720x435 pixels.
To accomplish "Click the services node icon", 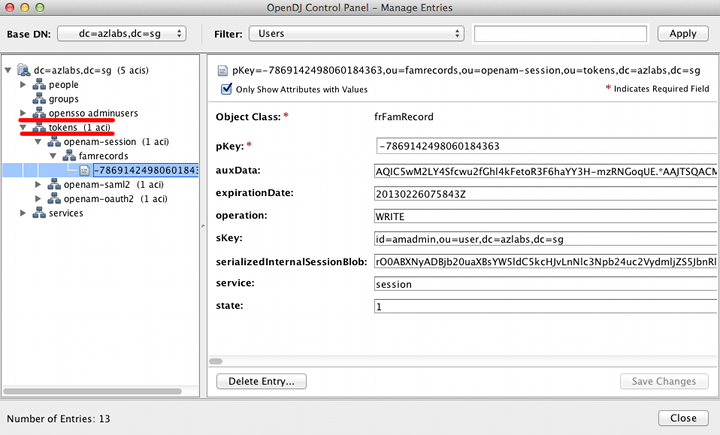I will pos(39,213).
